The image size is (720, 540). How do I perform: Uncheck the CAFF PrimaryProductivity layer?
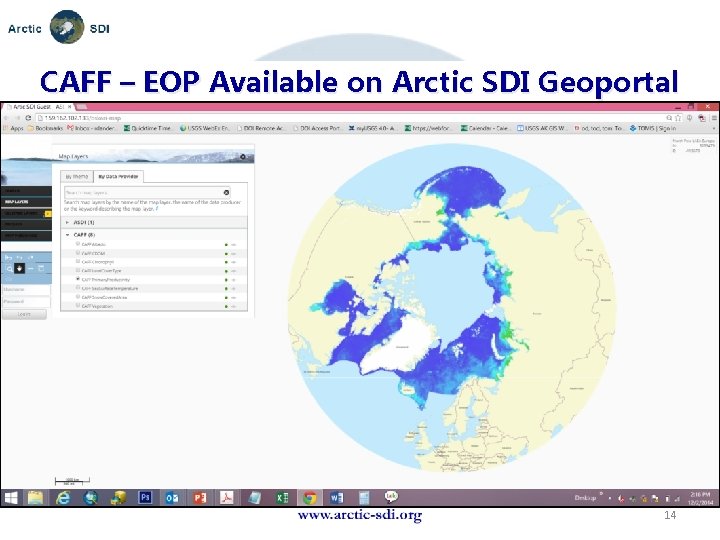coord(78,279)
